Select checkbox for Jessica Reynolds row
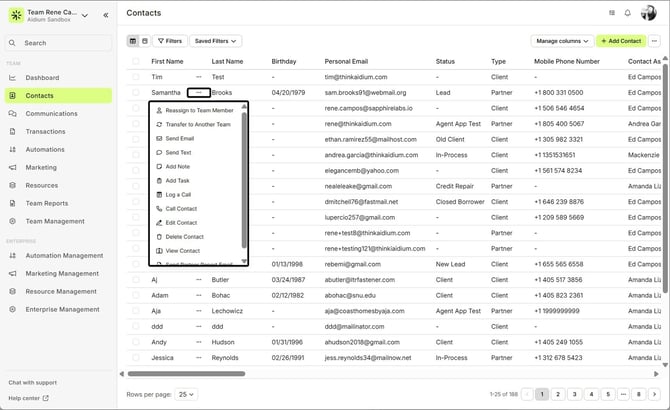This screenshot has height=410, width=670. (x=136, y=357)
